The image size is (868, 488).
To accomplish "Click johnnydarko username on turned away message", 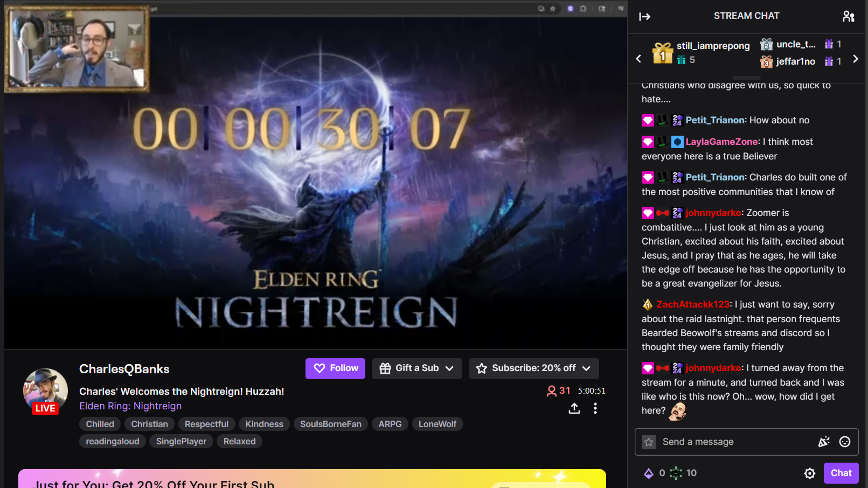I will [x=713, y=368].
